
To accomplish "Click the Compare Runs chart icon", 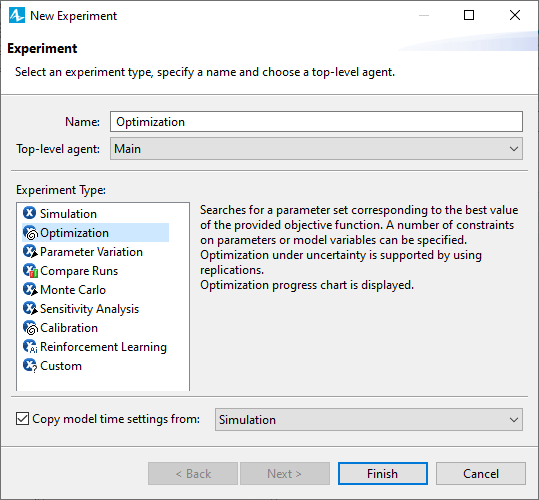I will coord(30,270).
